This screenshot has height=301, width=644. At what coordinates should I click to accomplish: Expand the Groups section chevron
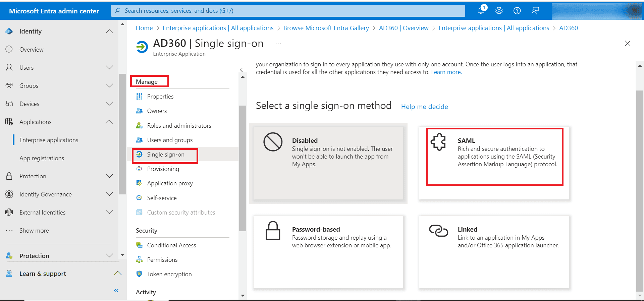[x=109, y=85]
